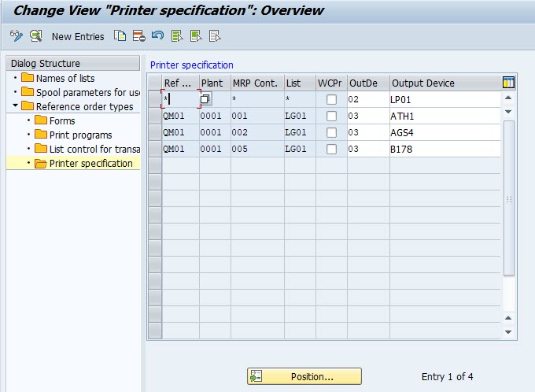Click MRP controller cell 001
Screen dimensions: 535x392
tap(257, 116)
